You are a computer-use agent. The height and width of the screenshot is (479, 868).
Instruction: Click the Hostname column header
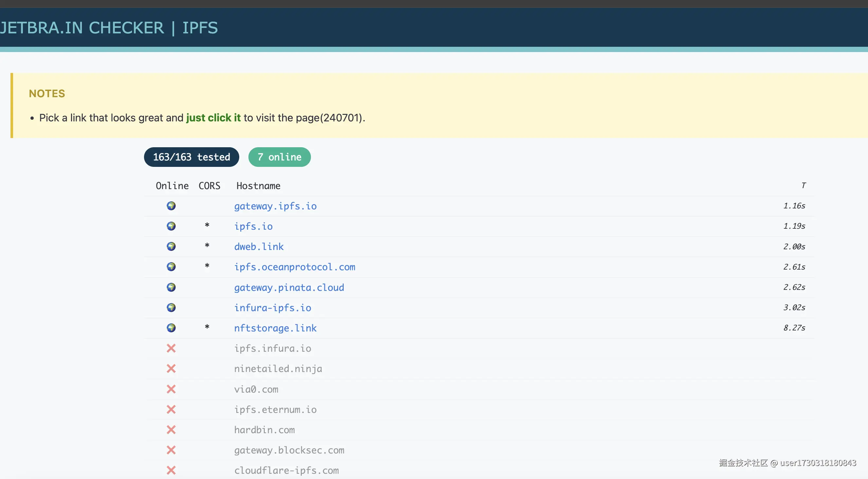pos(258,186)
